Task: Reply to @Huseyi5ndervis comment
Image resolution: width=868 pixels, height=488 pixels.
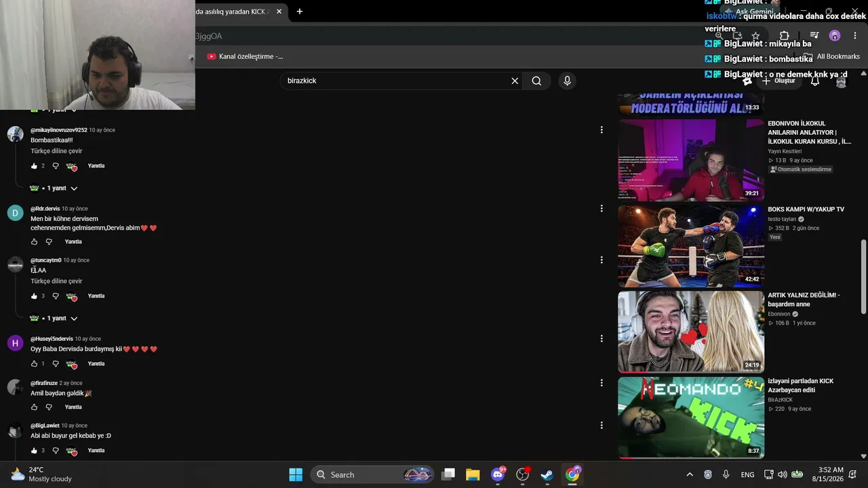Action: click(96, 364)
